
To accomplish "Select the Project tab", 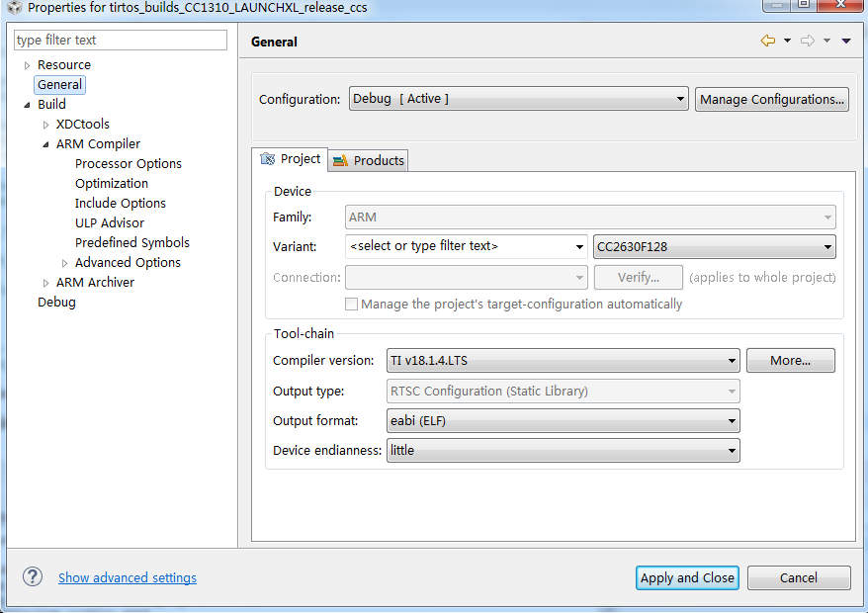I will click(x=290, y=159).
